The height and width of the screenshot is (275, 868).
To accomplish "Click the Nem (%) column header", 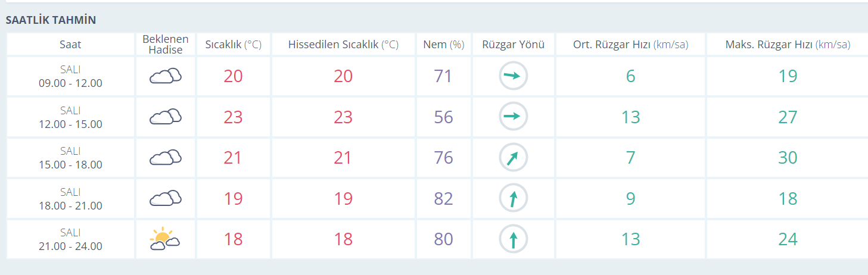I will [443, 45].
